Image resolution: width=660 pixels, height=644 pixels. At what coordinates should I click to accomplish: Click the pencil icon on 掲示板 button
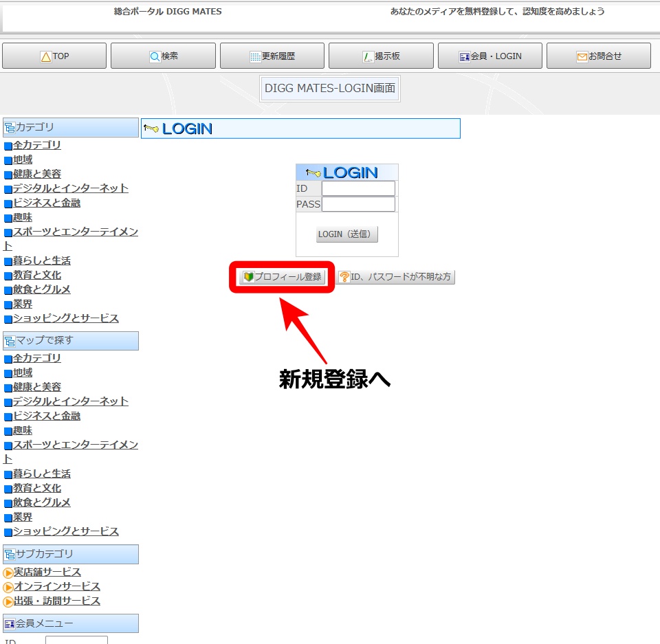(x=368, y=56)
